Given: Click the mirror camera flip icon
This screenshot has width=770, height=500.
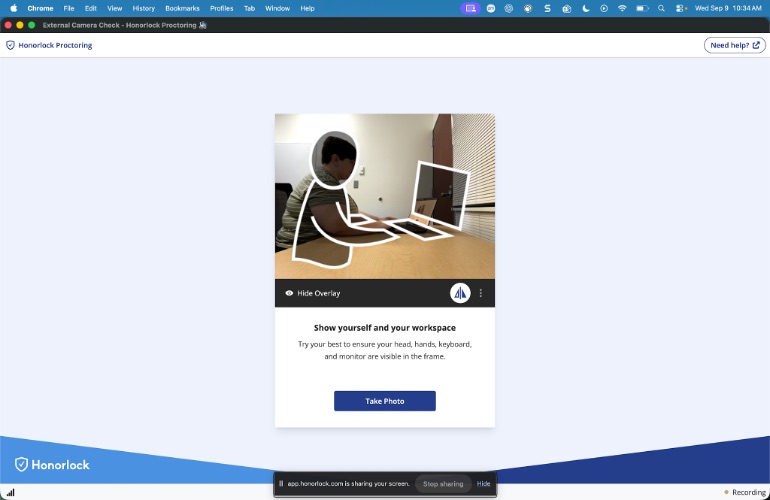Looking at the screenshot, I should coord(460,293).
